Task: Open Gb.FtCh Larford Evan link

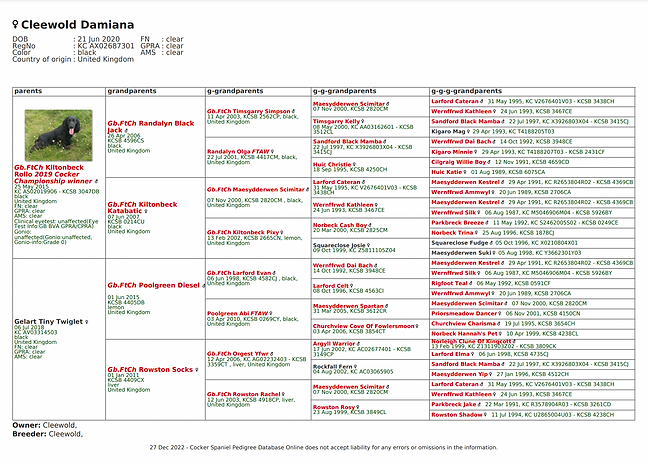Action: point(239,273)
